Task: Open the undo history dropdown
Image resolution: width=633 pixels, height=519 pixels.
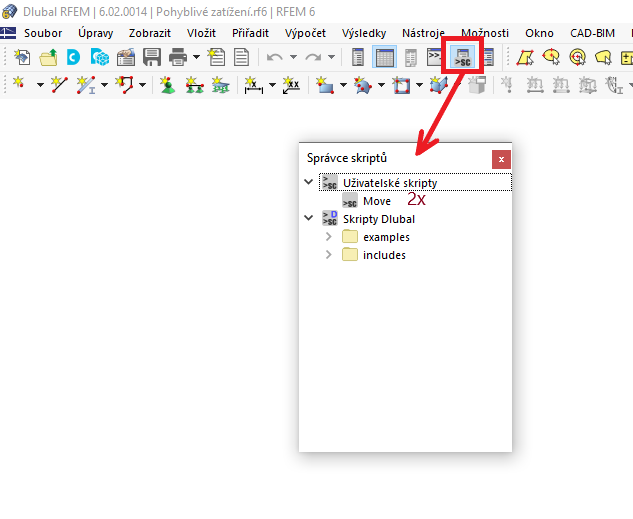Action: 293,57
